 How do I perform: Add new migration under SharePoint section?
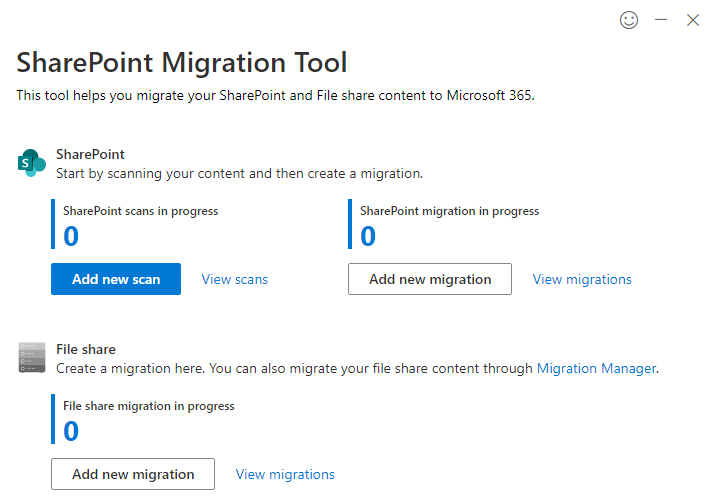click(x=430, y=279)
